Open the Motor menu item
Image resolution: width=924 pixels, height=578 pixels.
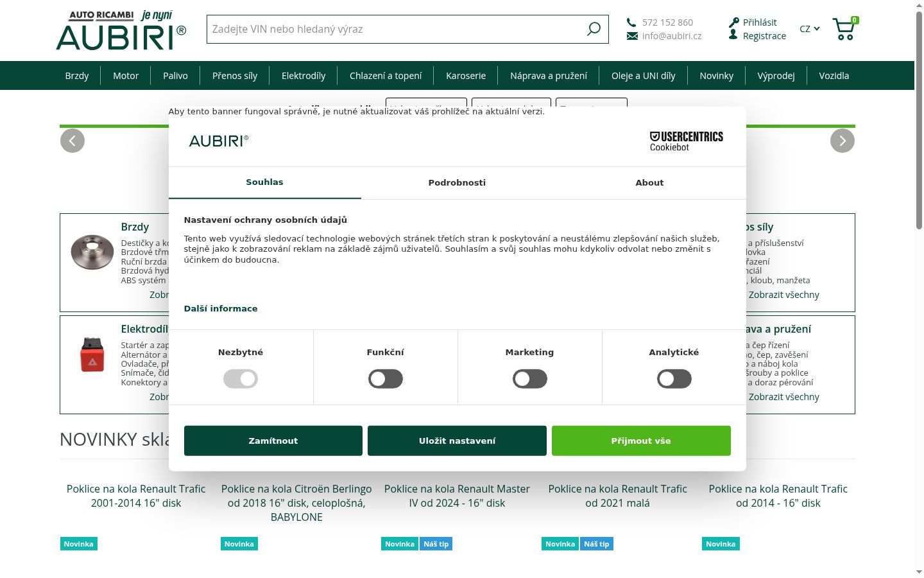[x=126, y=76]
